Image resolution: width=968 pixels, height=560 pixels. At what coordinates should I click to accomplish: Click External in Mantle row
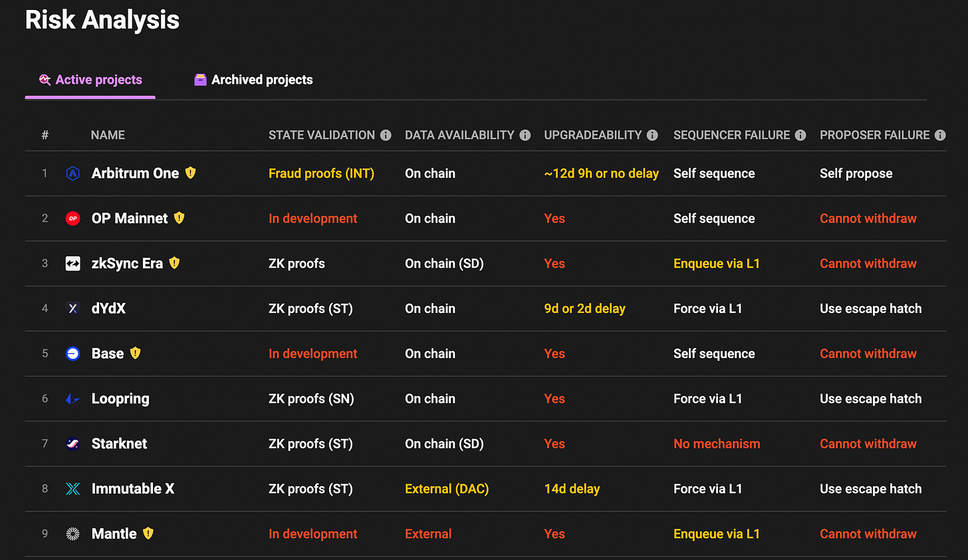click(428, 534)
